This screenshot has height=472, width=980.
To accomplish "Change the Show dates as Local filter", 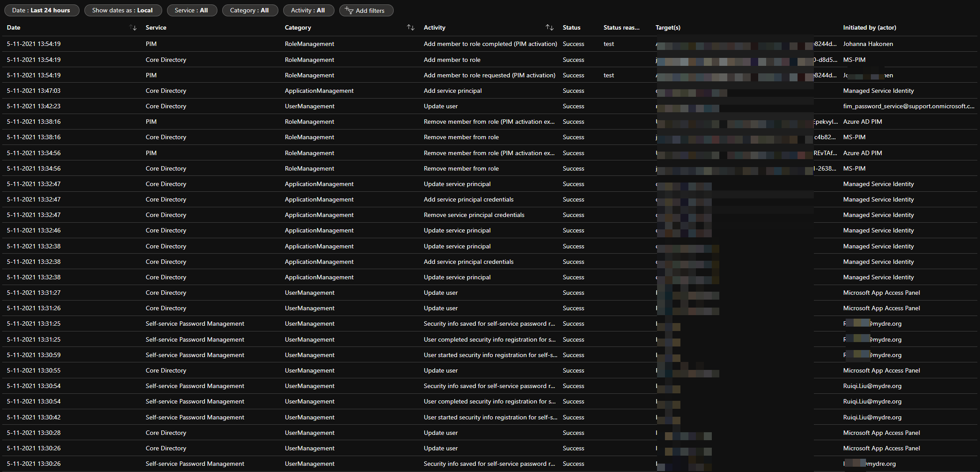I will 122,10.
